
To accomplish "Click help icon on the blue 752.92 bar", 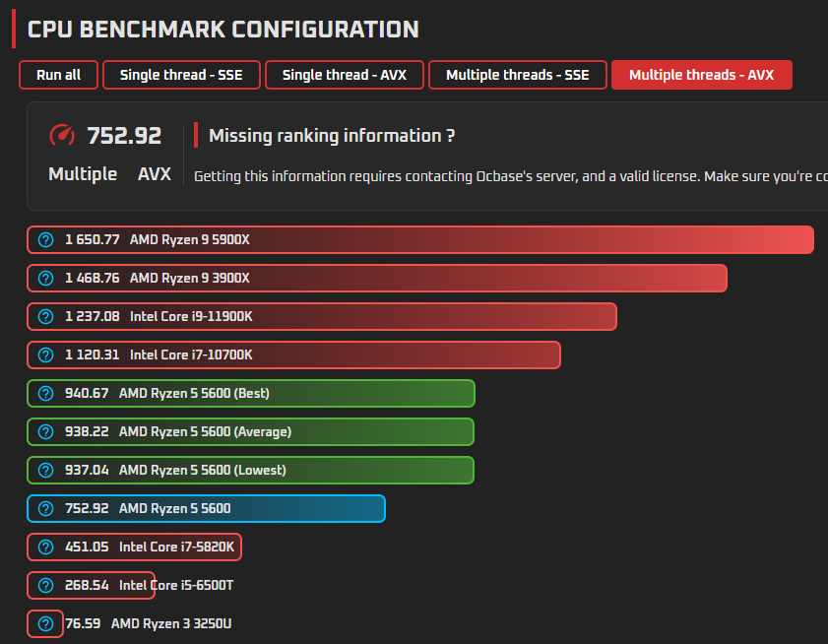I will pos(46,509).
